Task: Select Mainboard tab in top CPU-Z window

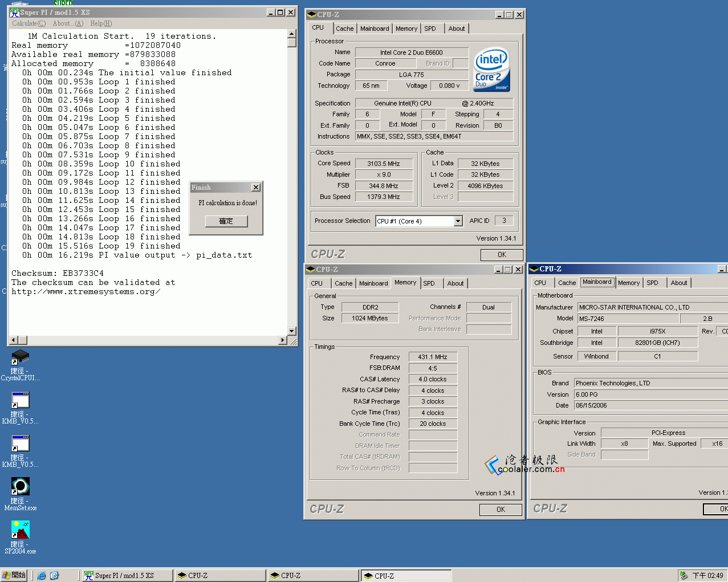Action: tap(375, 29)
